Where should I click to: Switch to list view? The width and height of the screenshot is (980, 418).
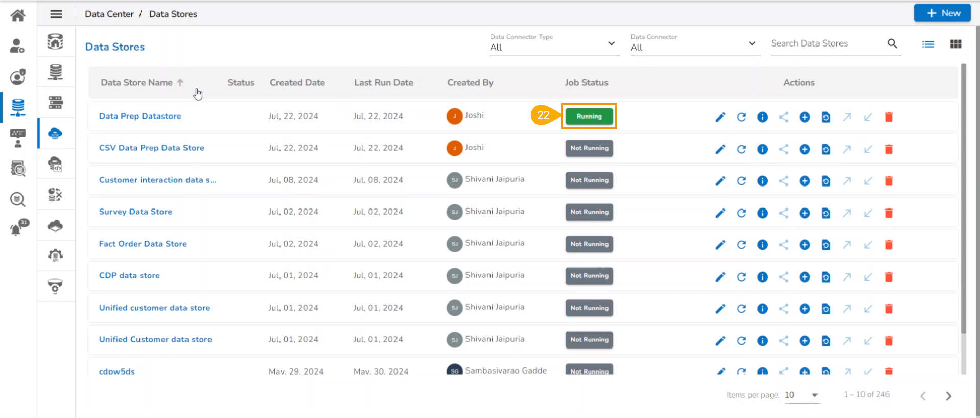[928, 44]
